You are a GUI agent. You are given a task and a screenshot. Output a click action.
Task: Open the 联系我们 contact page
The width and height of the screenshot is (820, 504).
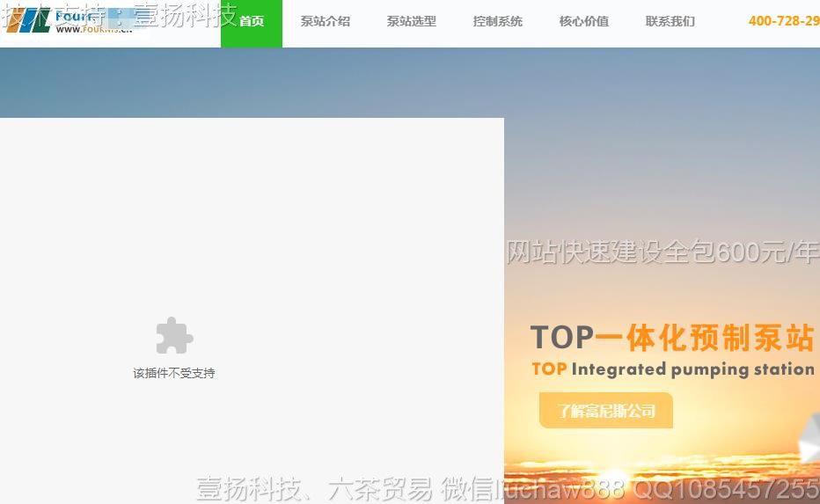point(670,22)
